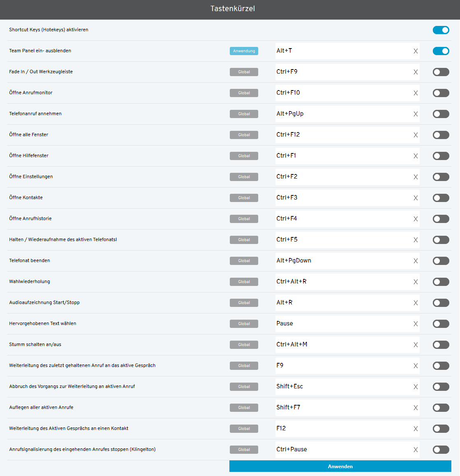460x476 pixels.
Task: Clear the Pause shortcut with its X icon
Action: click(416, 324)
